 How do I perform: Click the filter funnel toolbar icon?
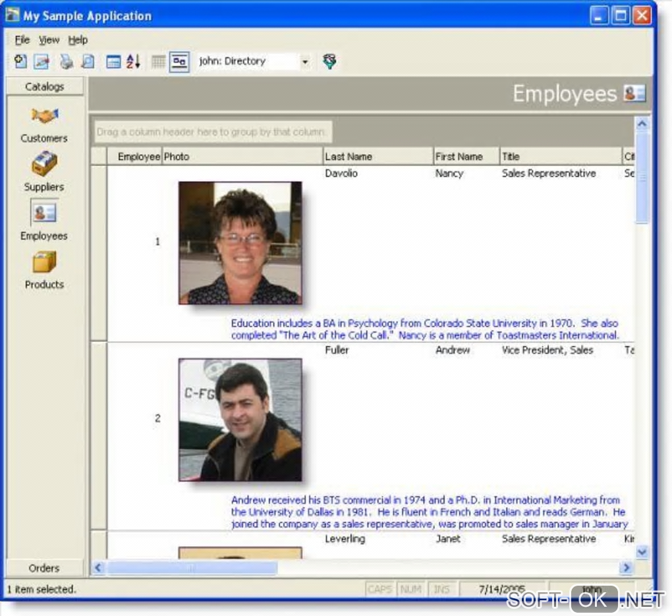pos(329,62)
